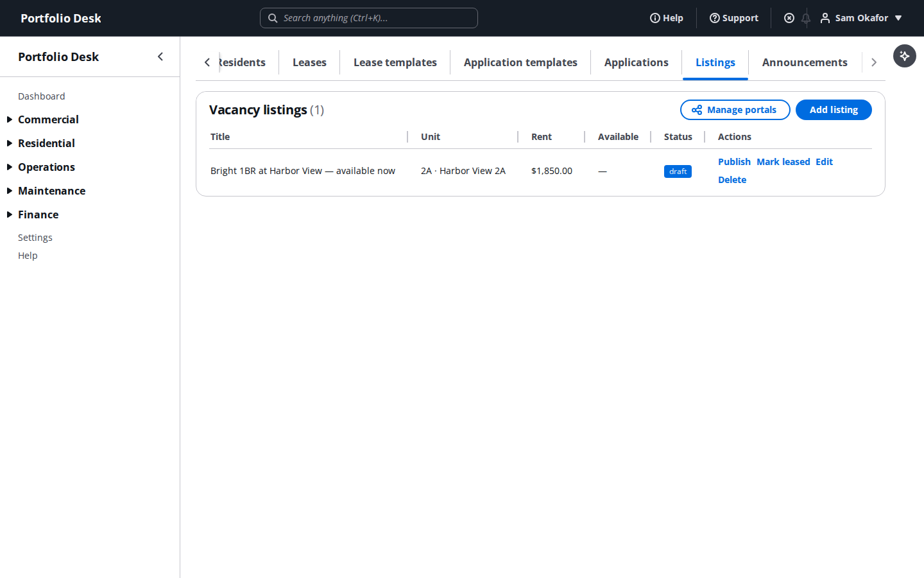
Task: Switch to the Residents tab
Action: pos(242,62)
